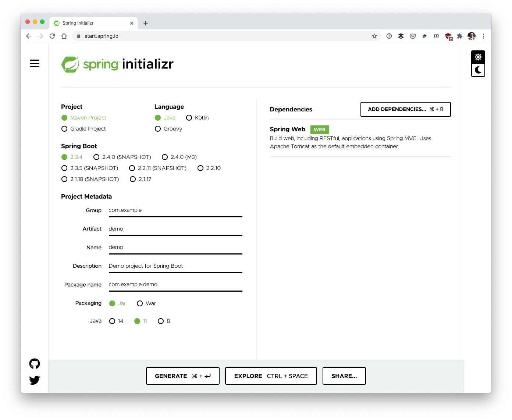Go back to the previous page

point(29,36)
